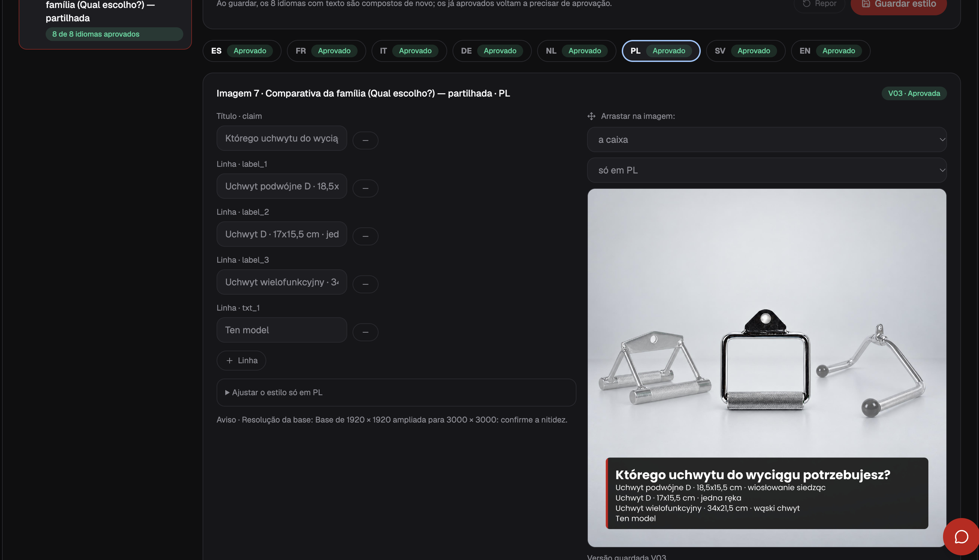Open the chat bubble support icon
Image resolution: width=979 pixels, height=560 pixels.
pos(961,537)
